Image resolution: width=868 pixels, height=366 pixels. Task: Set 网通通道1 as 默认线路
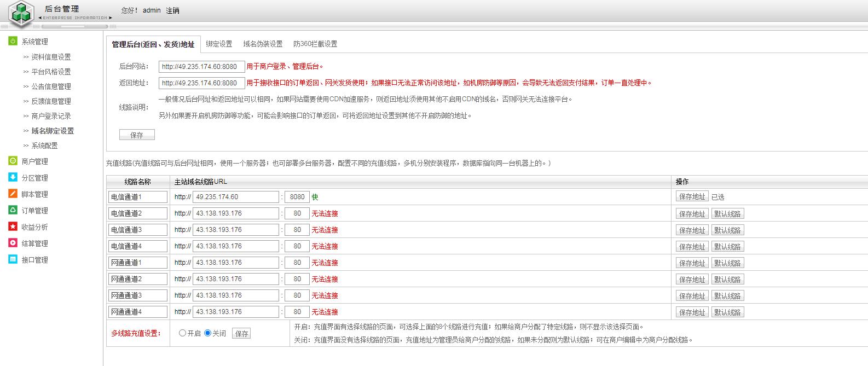[x=727, y=263]
